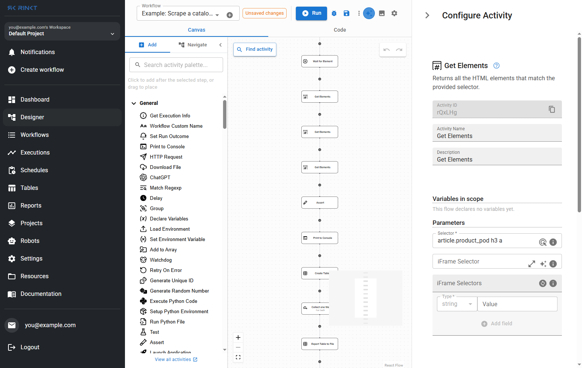
Task: Click the blue AI sparkle assistant icon
Action: 369,13
